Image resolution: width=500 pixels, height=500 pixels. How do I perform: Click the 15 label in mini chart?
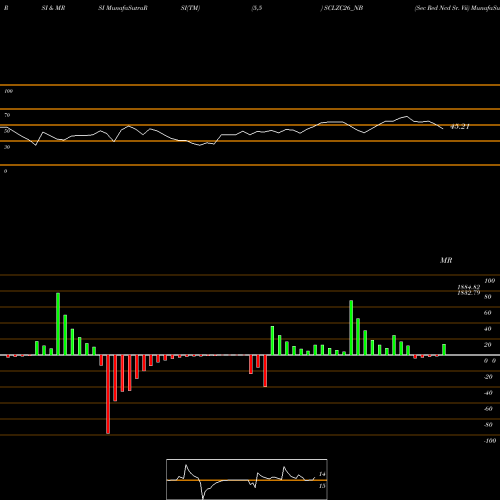[x=322, y=486]
